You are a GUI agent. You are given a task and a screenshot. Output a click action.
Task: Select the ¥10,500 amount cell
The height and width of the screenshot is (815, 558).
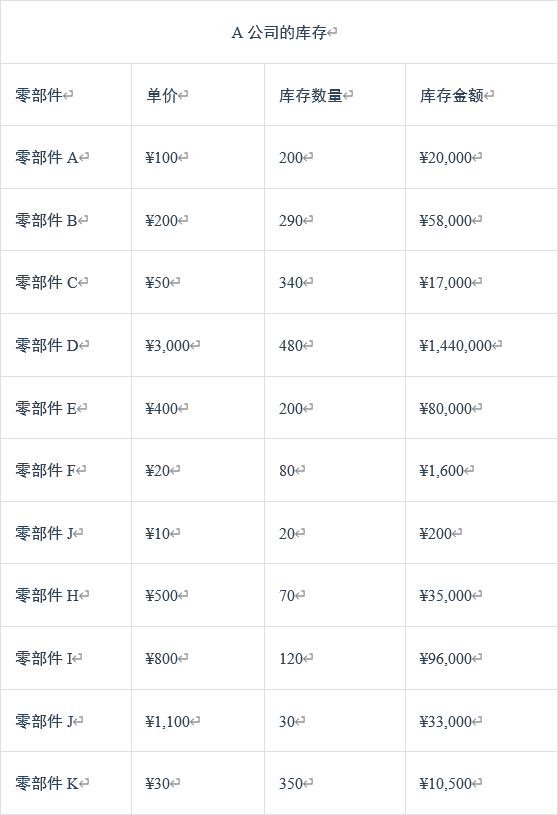[482, 783]
